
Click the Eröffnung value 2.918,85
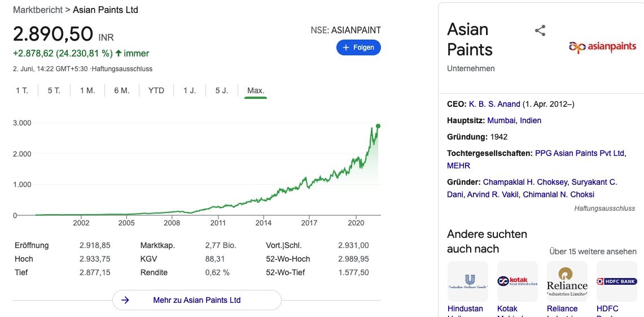click(95, 245)
